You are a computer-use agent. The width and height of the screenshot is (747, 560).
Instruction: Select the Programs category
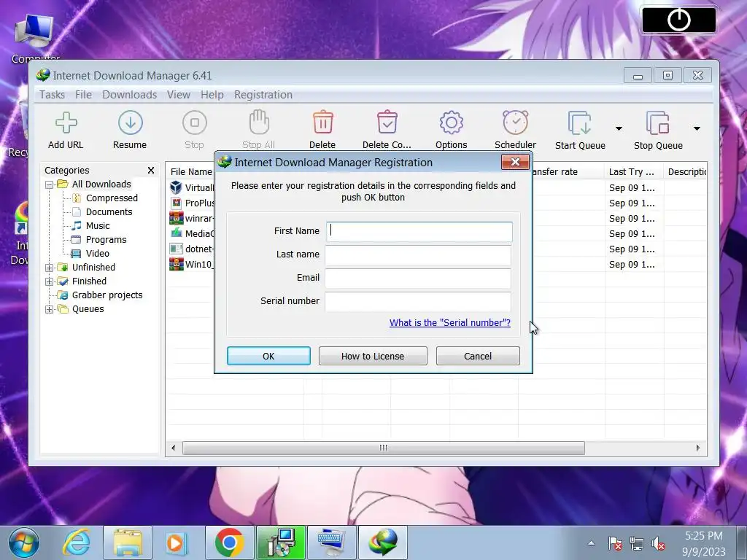click(107, 239)
